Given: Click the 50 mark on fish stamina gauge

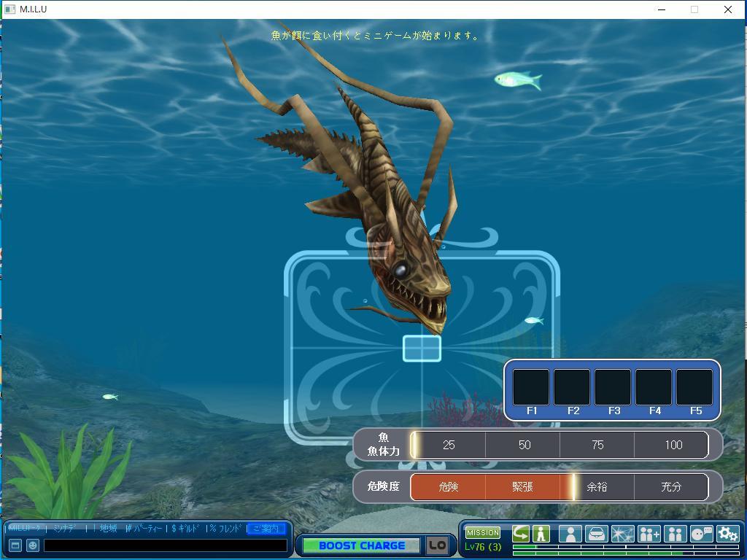Looking at the screenshot, I should coord(524,445).
